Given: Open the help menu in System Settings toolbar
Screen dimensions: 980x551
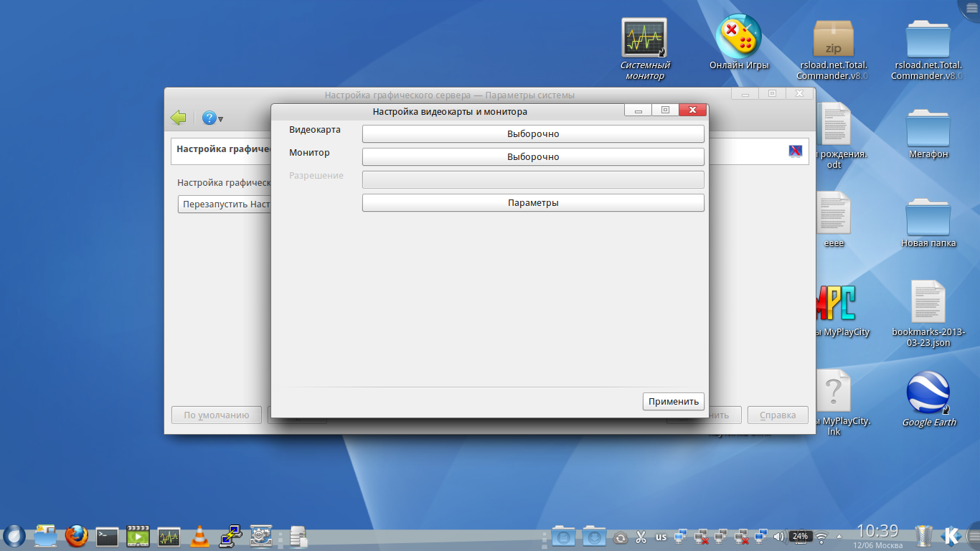Looking at the screenshot, I should 212,118.
